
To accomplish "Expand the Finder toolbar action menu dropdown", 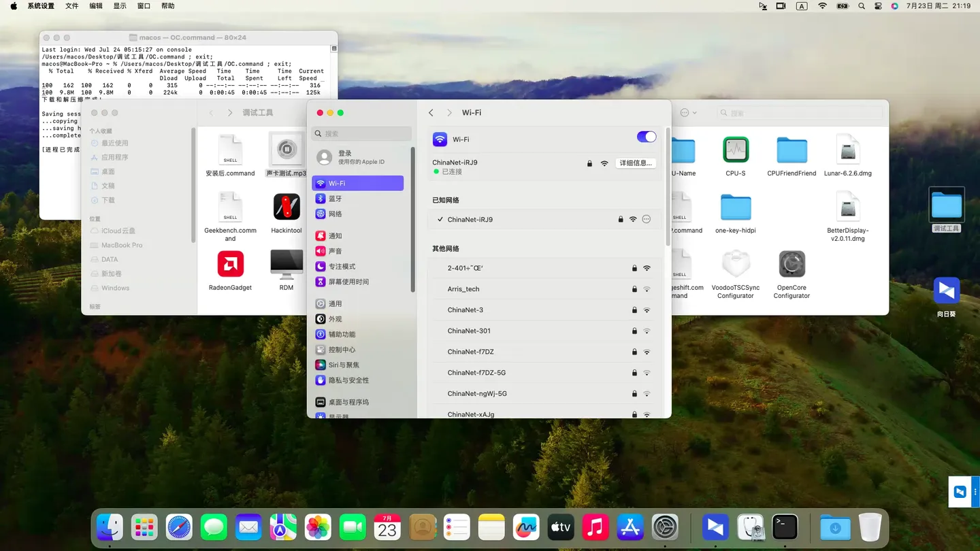I will pos(688,113).
